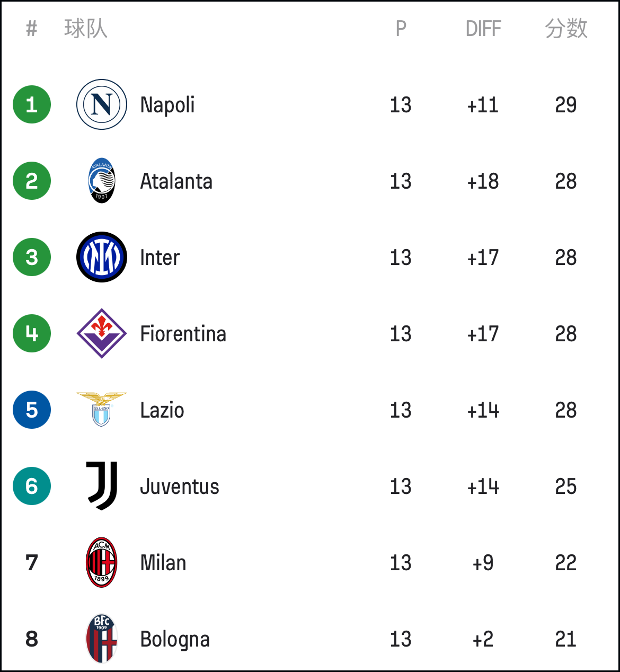Select the AC Milan crest
This screenshot has height=672, width=620.
[x=102, y=562]
